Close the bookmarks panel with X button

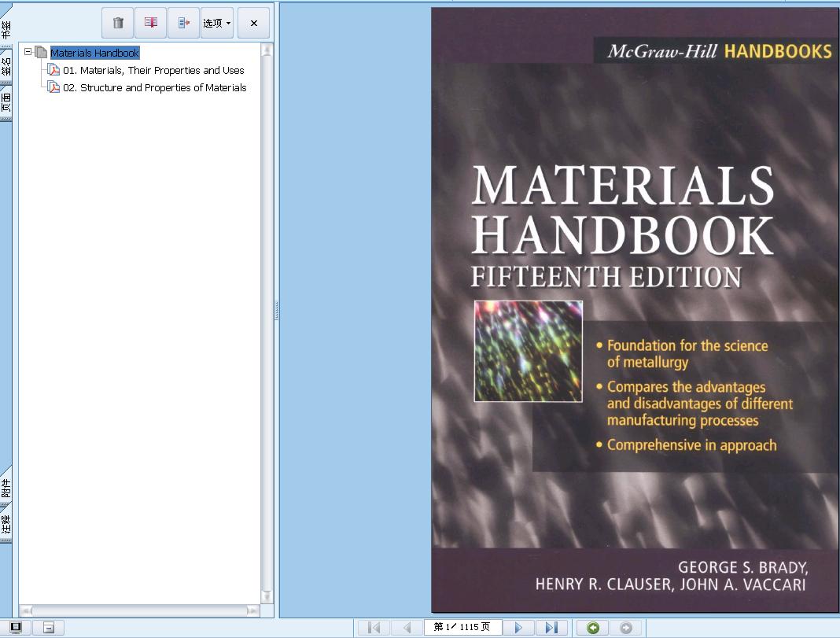click(x=253, y=23)
